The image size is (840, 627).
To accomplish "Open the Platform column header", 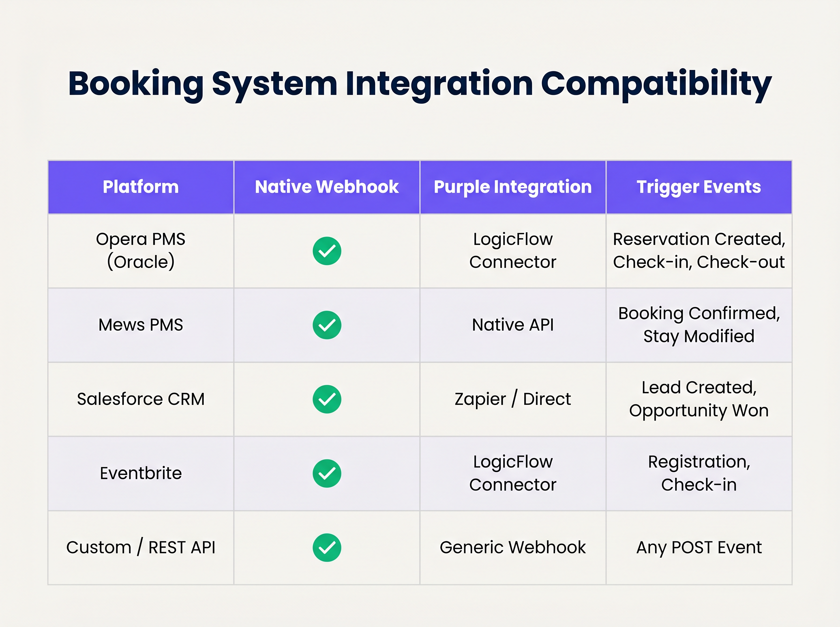I will pyautogui.click(x=140, y=187).
